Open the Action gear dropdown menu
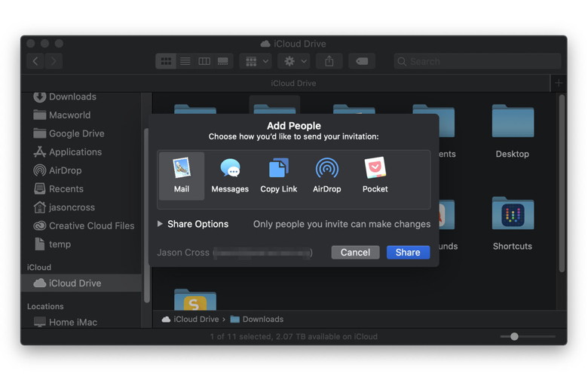 pos(293,61)
